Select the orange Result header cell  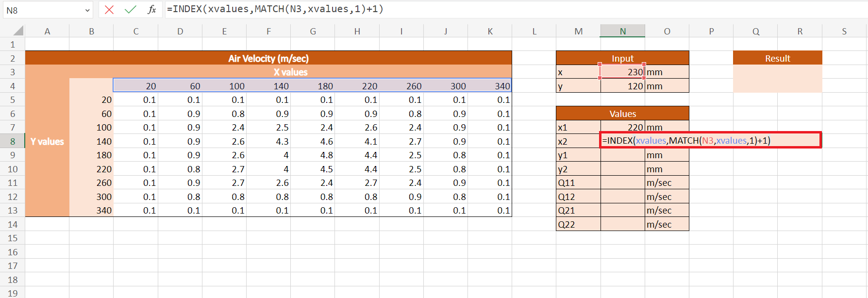(777, 58)
